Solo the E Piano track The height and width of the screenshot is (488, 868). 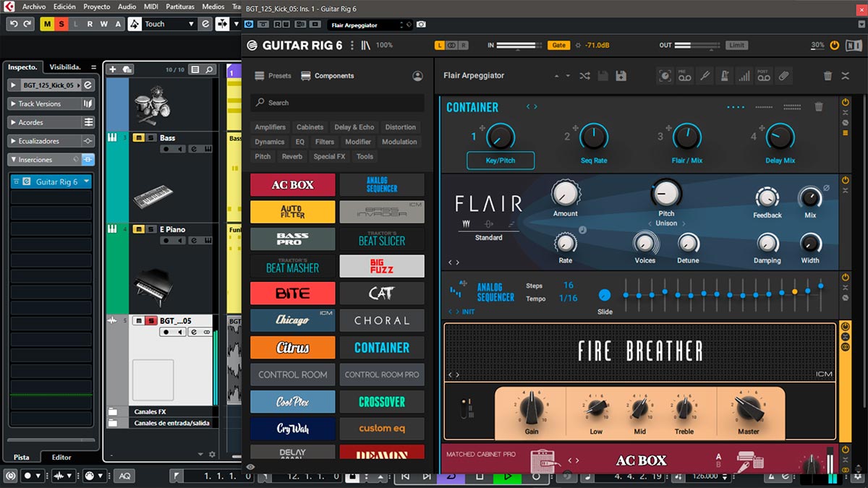tap(150, 229)
